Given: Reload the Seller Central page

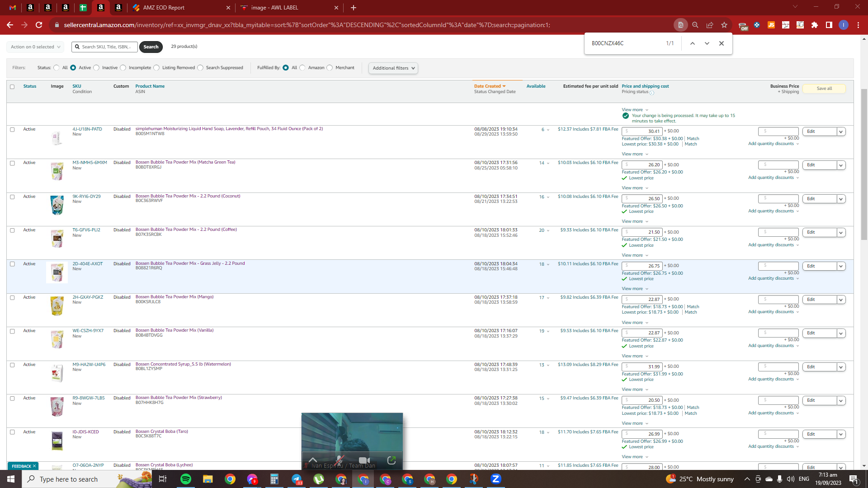Looking at the screenshot, I should click(39, 25).
